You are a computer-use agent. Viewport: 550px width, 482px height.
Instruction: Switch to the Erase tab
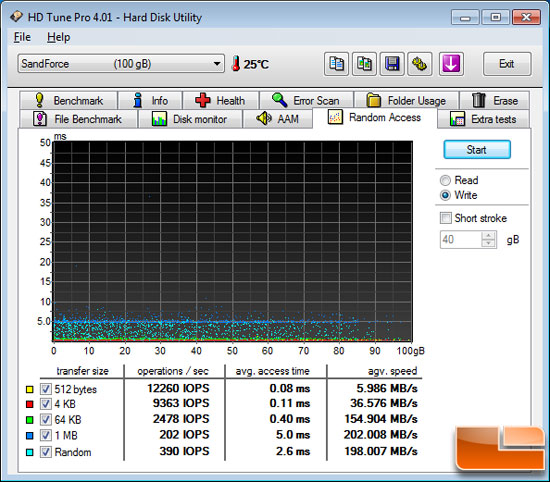coord(495,100)
